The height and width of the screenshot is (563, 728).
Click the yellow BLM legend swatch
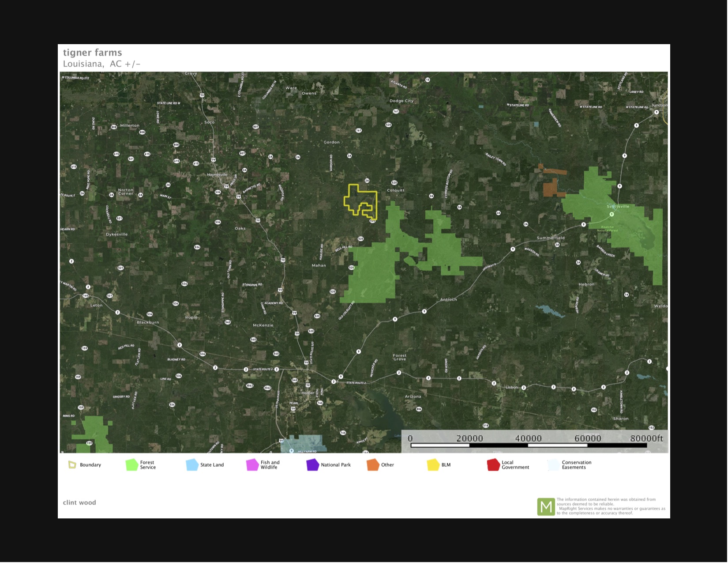[433, 465]
